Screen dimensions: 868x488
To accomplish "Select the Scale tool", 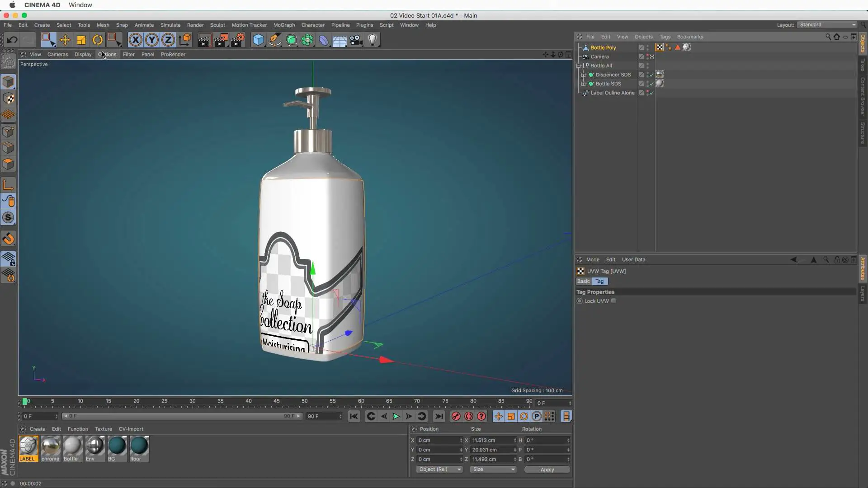I will tap(81, 40).
